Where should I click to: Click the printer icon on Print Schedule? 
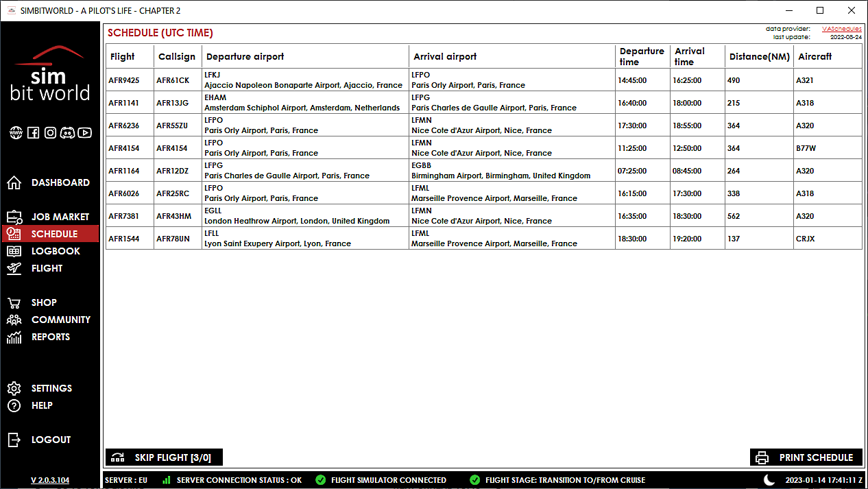tap(762, 457)
